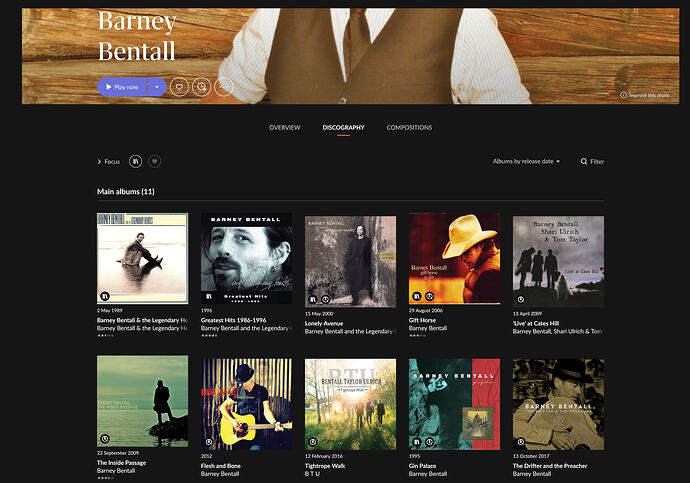
Task: Open the 'Live' at Cates Hill cover
Action: (x=558, y=261)
